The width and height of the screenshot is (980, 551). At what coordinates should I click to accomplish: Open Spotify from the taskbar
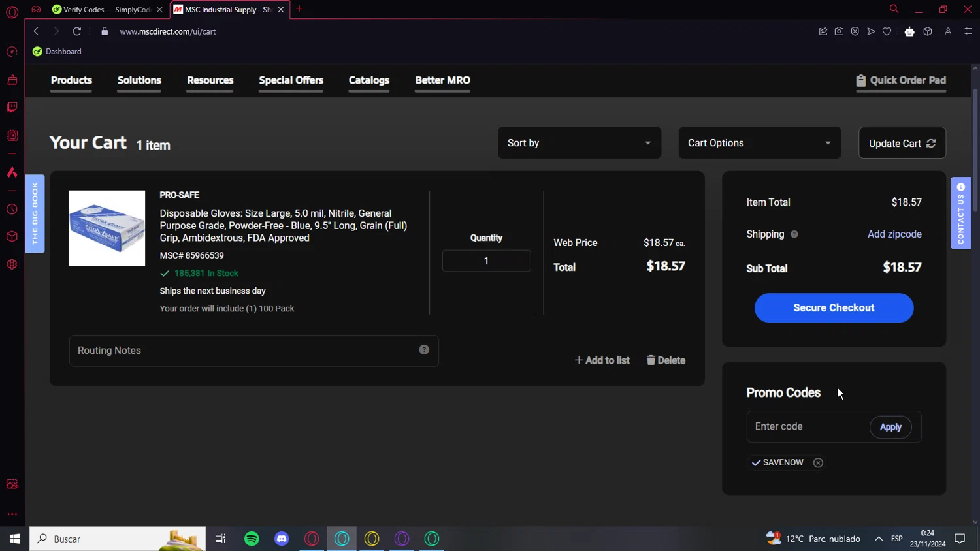tap(252, 539)
